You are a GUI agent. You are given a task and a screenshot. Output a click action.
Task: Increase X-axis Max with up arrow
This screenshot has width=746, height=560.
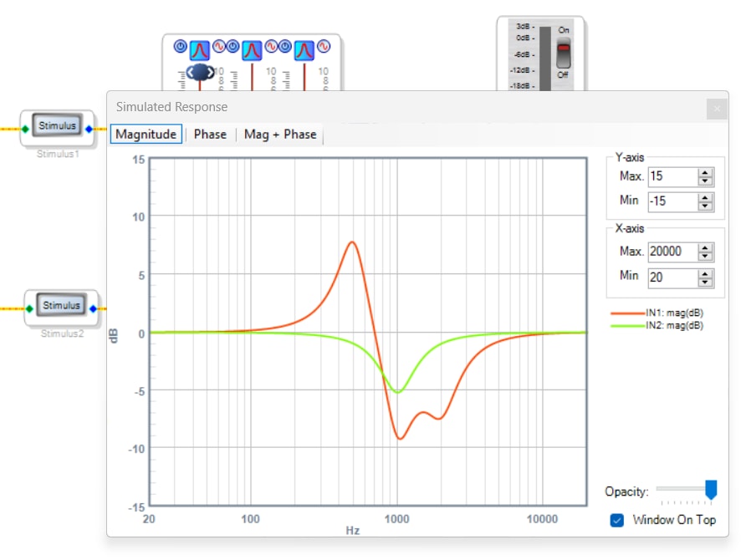coord(705,247)
